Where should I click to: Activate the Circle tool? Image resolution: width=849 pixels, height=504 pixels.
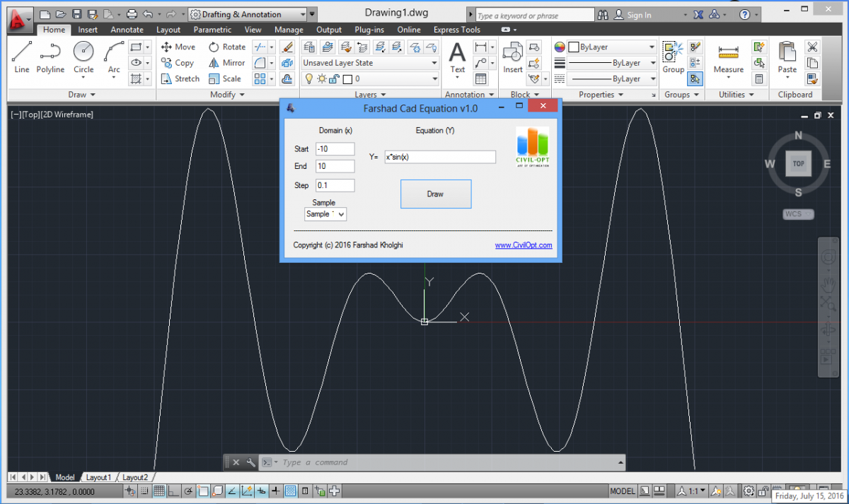click(x=83, y=55)
